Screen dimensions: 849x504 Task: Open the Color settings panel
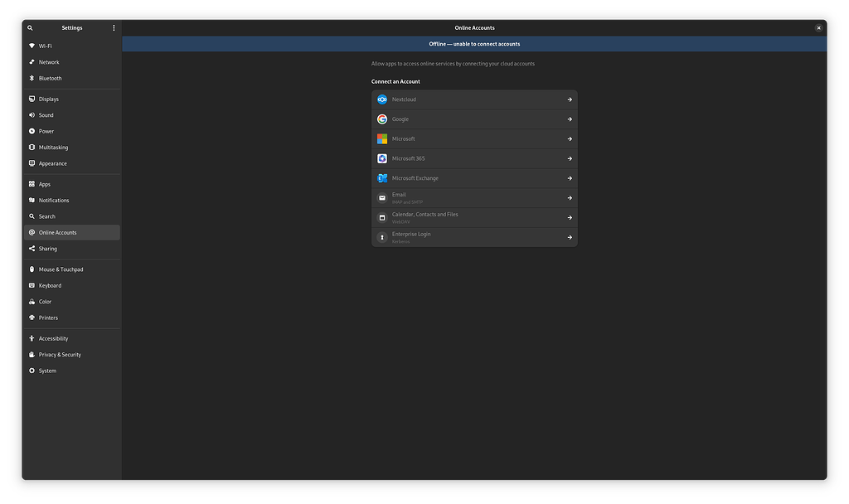47,301
